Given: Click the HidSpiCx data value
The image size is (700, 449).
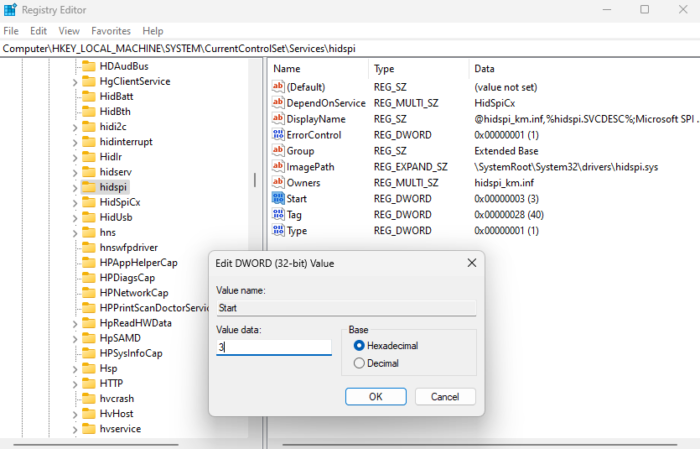Looking at the screenshot, I should pos(495,103).
